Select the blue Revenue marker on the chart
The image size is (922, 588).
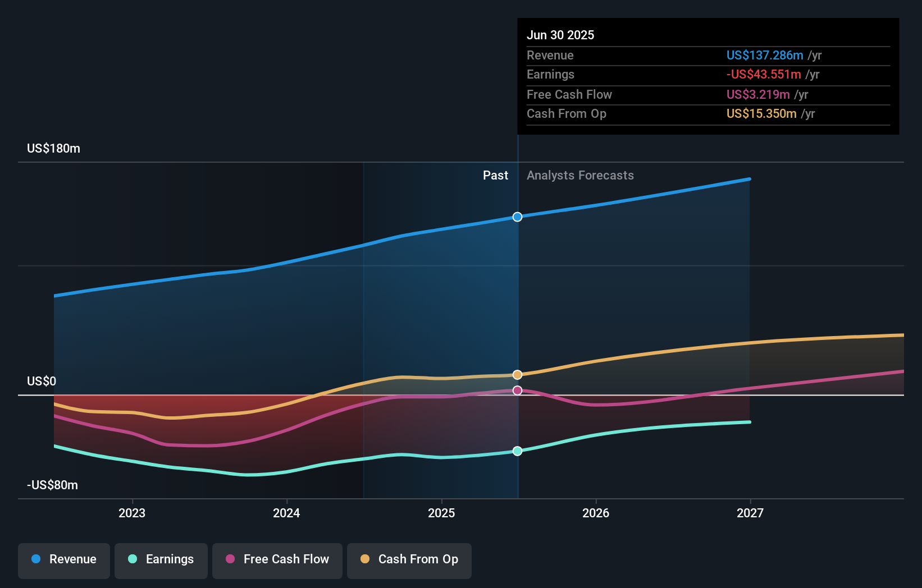517,217
